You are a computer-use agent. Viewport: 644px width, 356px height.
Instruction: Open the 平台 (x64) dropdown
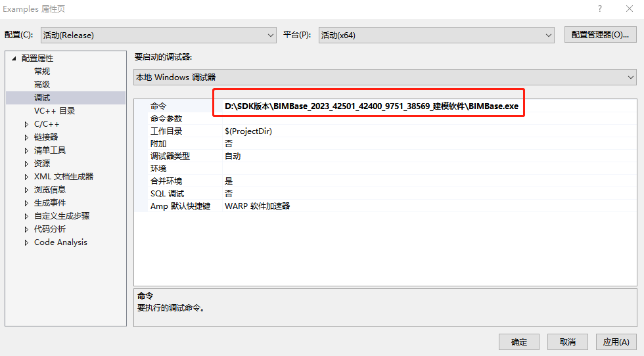point(436,35)
